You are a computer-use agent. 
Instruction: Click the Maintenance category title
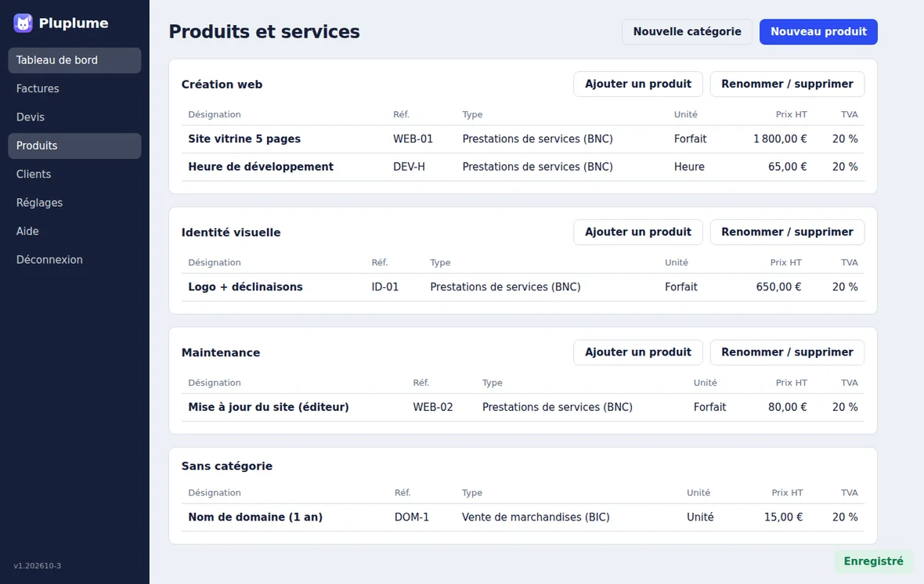click(221, 352)
